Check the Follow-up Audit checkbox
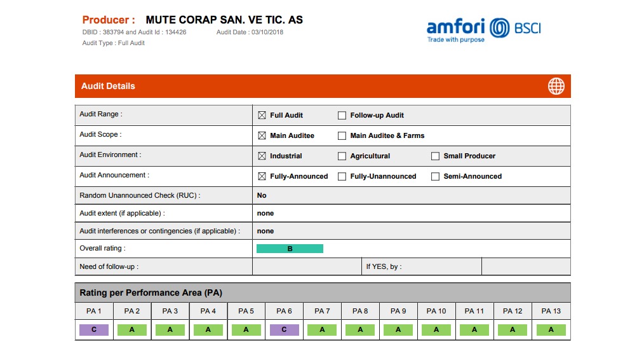 point(342,116)
